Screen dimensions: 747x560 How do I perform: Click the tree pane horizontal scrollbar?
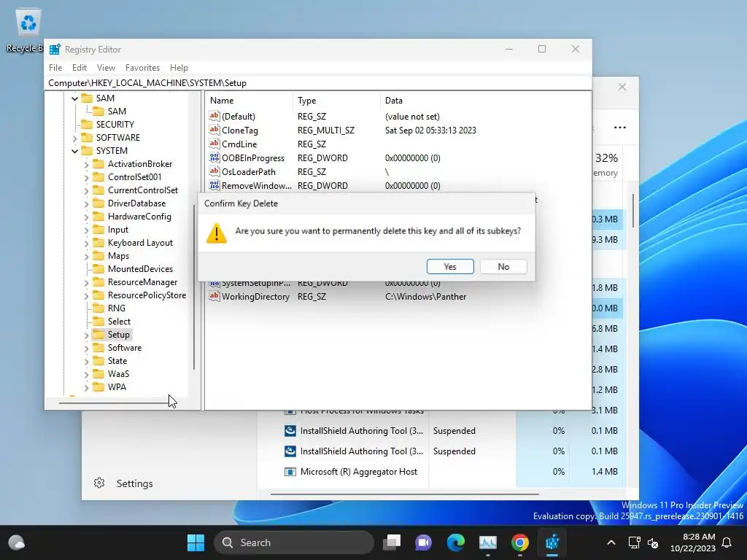[x=113, y=403]
